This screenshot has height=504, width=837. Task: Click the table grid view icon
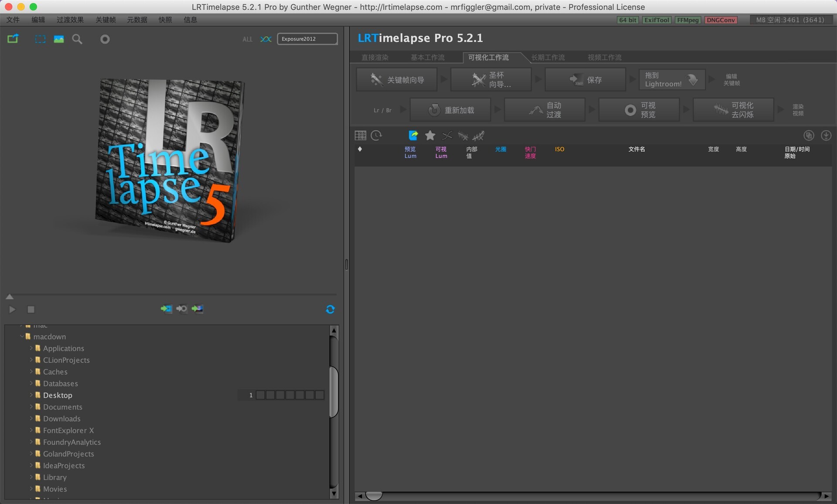coord(361,136)
